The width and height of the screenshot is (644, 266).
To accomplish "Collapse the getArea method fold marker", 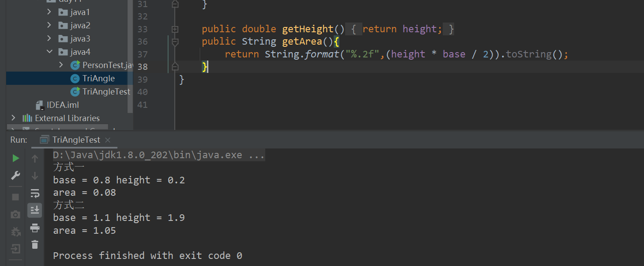I will [x=175, y=42].
